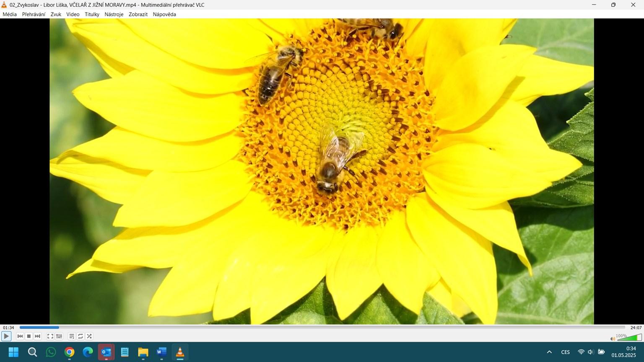
Task: Click the total duration 24:07 label
Action: pyautogui.click(x=636, y=328)
